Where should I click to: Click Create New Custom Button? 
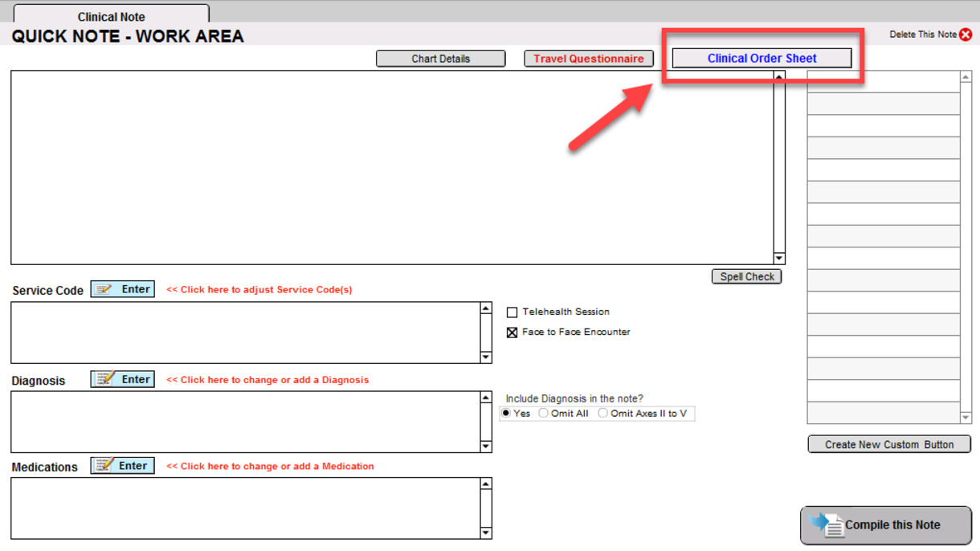pos(889,444)
